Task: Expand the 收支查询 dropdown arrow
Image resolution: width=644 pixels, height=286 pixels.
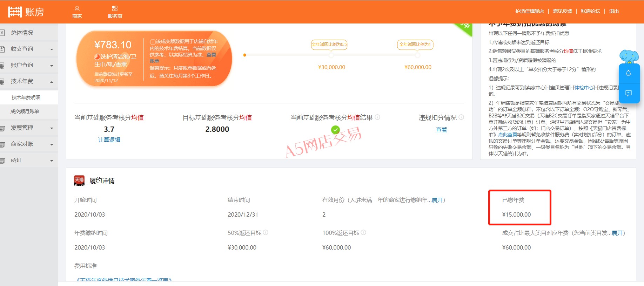Action: pos(52,49)
